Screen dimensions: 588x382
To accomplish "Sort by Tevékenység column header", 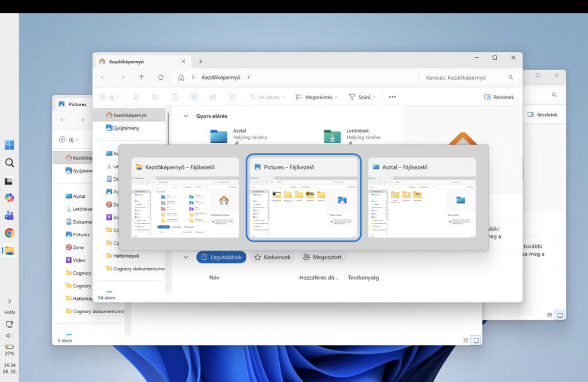I will coord(363,278).
